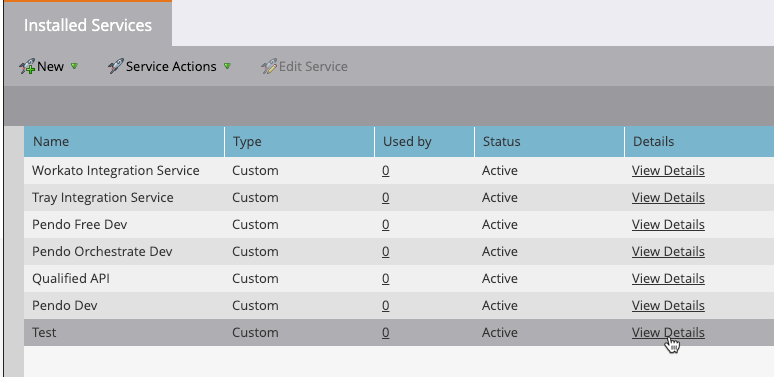Select the Pendo Dev name

(65, 306)
